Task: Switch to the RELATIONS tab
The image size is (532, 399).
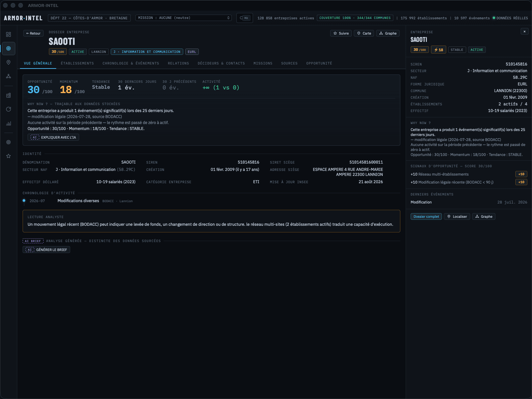Action: coord(178,63)
